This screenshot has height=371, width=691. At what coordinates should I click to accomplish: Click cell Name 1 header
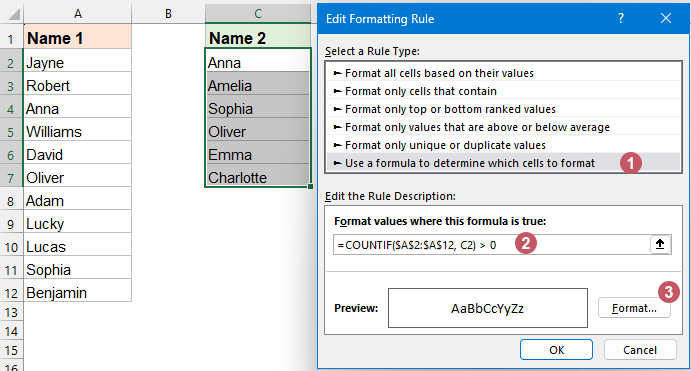pyautogui.click(x=78, y=38)
